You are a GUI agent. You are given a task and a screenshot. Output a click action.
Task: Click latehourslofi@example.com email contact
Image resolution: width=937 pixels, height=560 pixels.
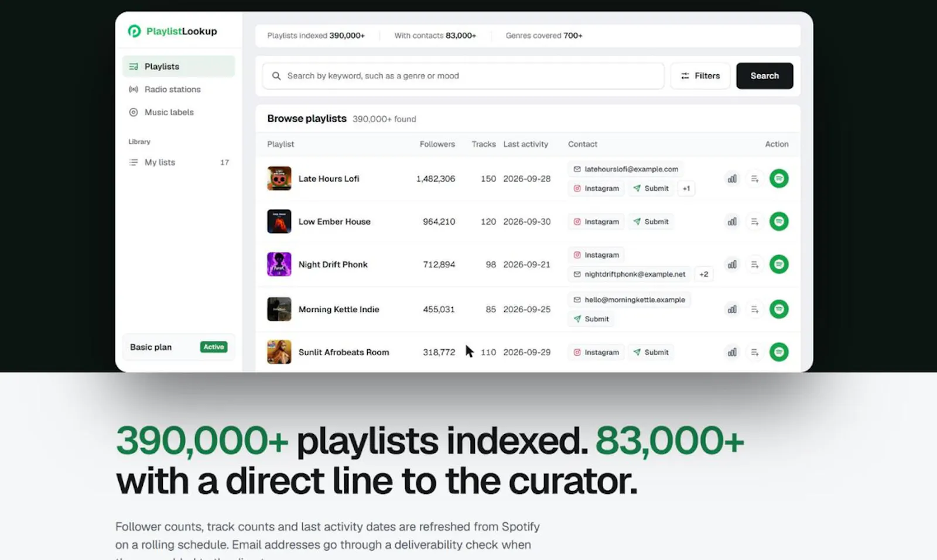point(625,169)
